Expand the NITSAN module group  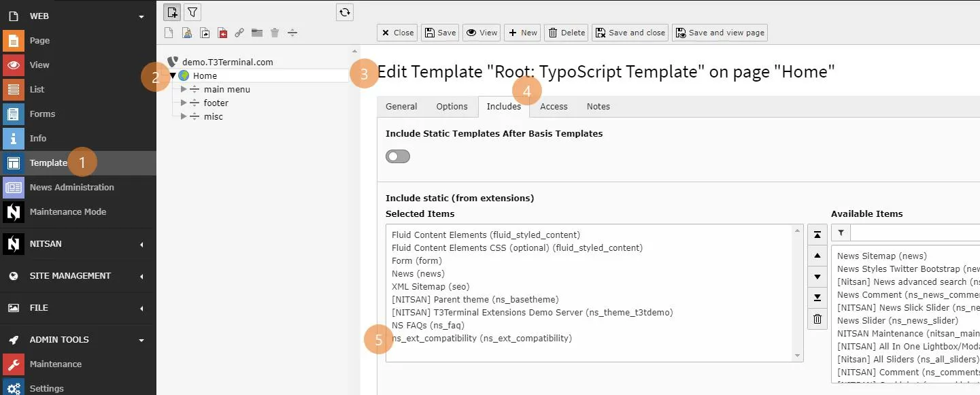point(141,244)
